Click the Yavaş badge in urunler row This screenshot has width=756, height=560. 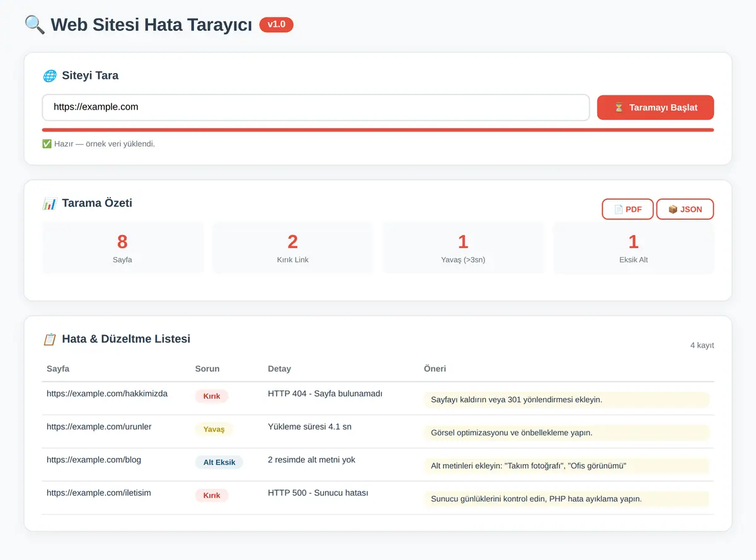coord(214,429)
